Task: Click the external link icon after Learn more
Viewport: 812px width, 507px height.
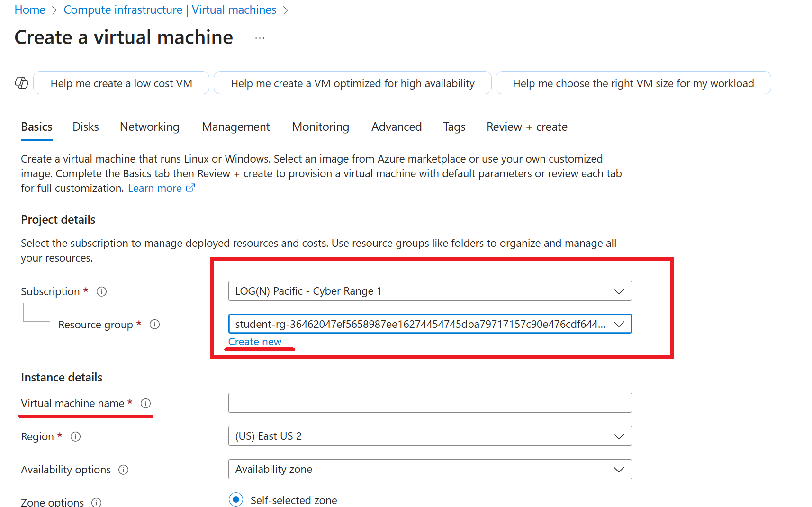Action: (190, 188)
